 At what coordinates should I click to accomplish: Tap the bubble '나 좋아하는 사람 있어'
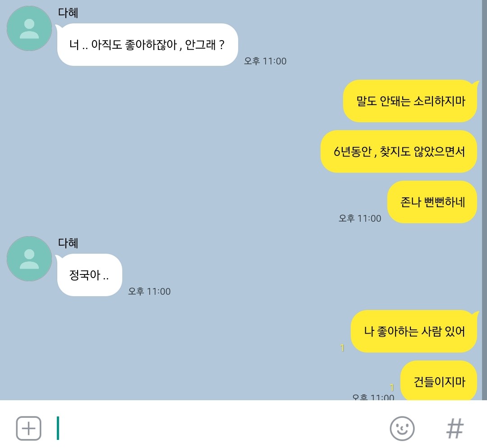point(414,331)
